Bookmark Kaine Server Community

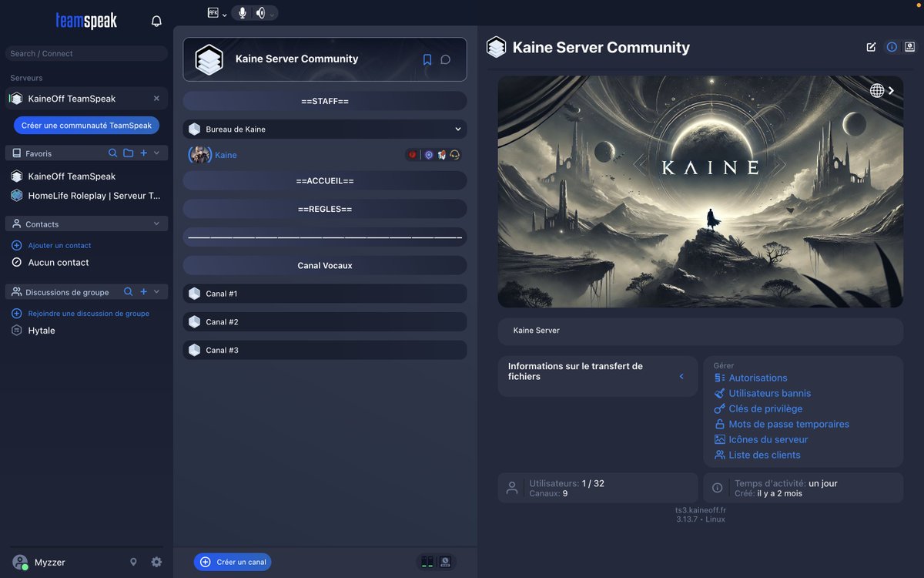pyautogui.click(x=427, y=59)
